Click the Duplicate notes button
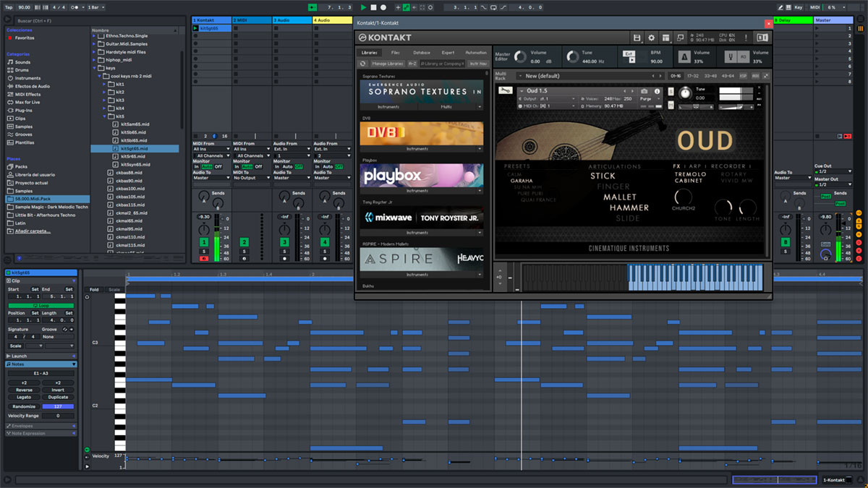This screenshot has width=868, height=488. tap(58, 397)
